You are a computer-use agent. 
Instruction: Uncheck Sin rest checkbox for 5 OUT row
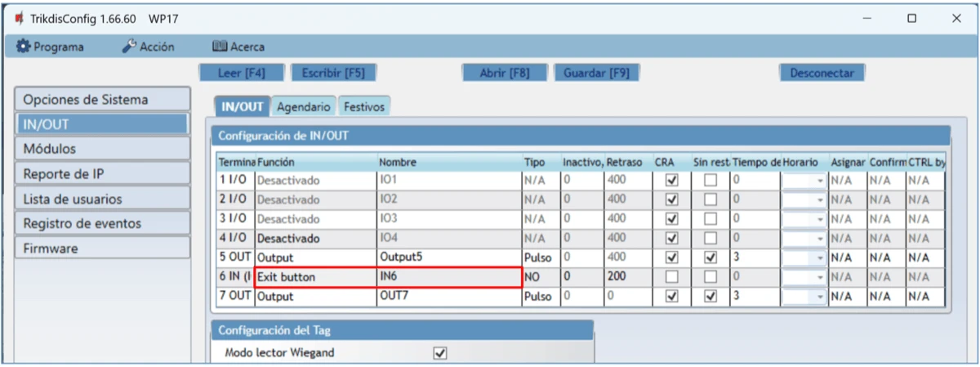(710, 258)
